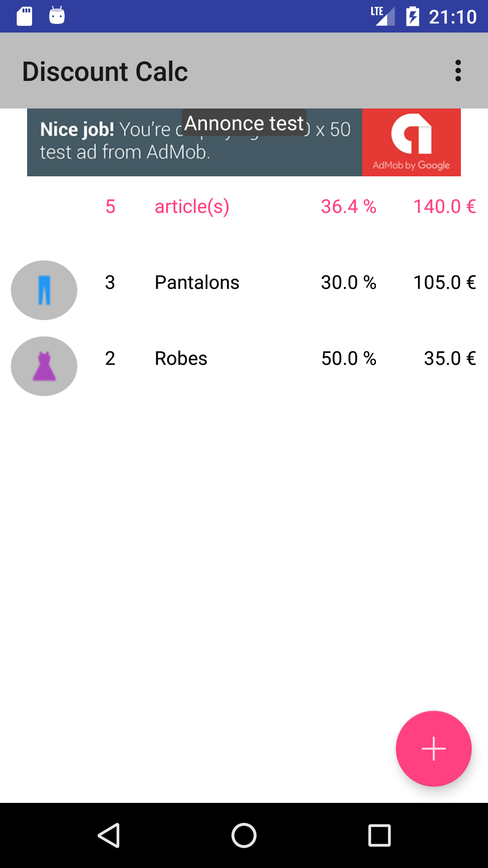Tap the Discount Calc title
488x868 pixels.
pos(105,71)
